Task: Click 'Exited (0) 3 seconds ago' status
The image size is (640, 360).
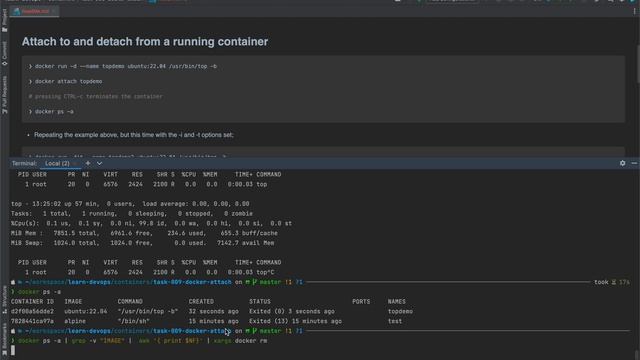Action: click(x=292, y=311)
